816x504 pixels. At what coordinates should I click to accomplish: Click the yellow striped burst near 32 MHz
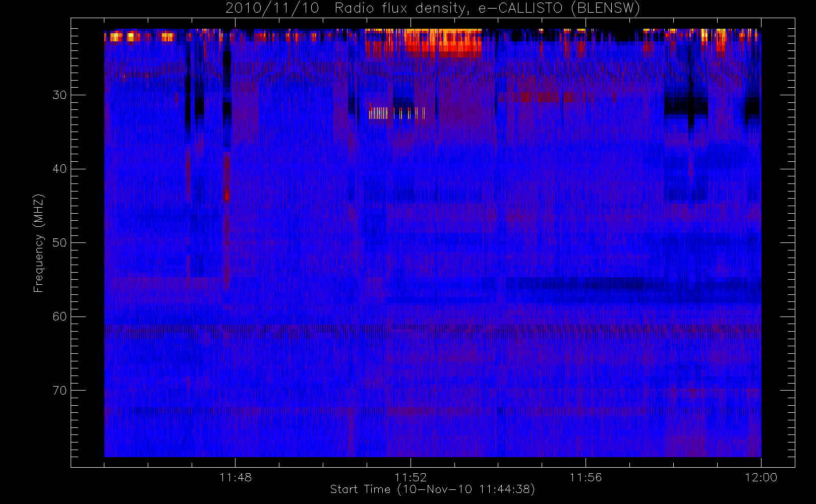397,113
